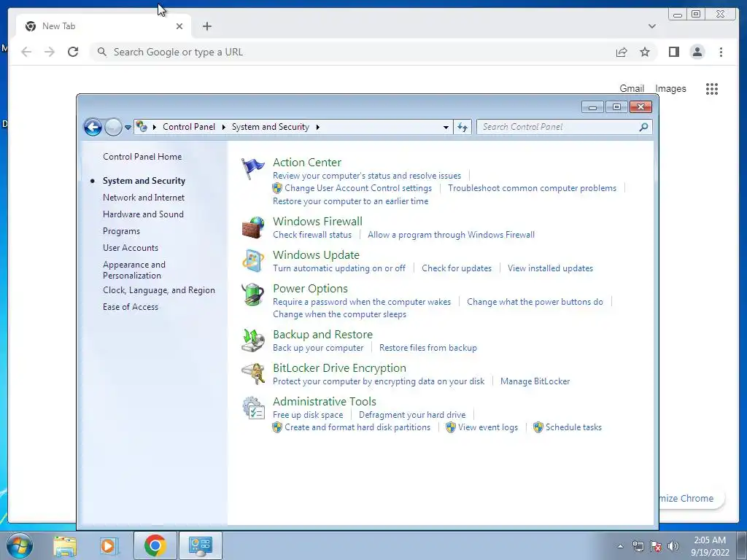Open View event logs link

click(x=488, y=427)
